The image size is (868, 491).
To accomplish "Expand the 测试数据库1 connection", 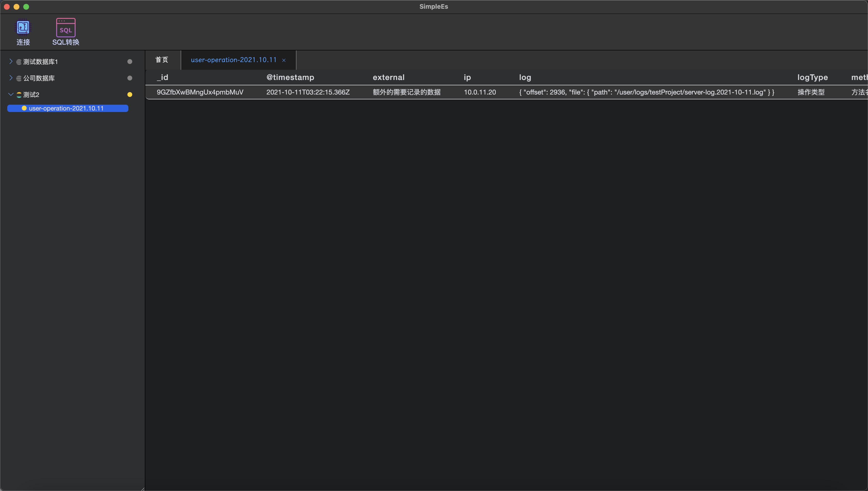I will [11, 61].
